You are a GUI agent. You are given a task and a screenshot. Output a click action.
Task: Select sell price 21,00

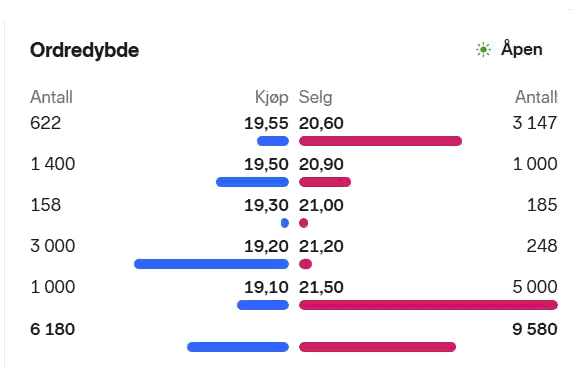321,205
